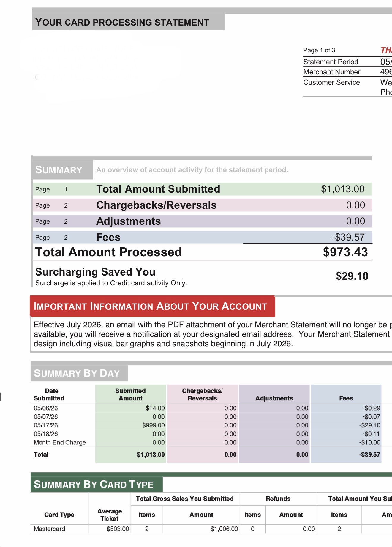Click the "Average Ticket" column header
This screenshot has width=392, height=547.
[110, 515]
